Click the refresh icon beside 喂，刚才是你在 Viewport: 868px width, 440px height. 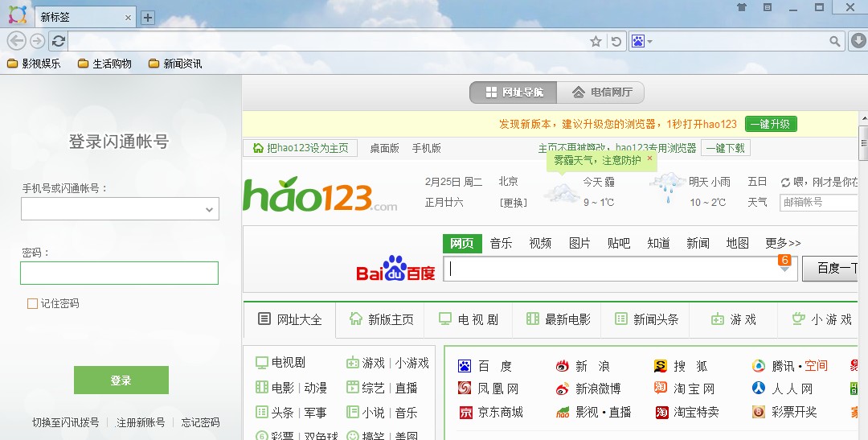pos(785,183)
